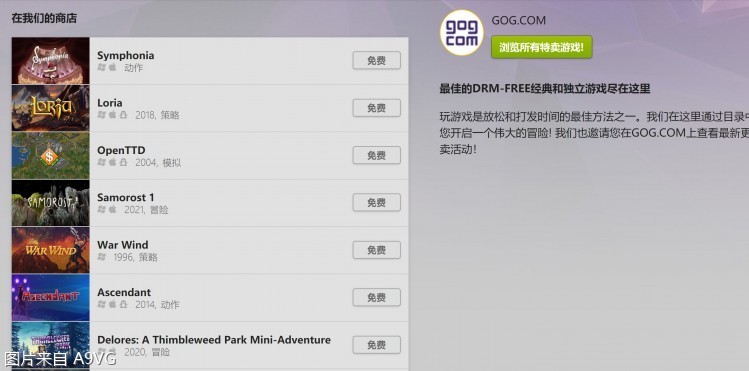Open the War Wind game thumbnail

[x=51, y=250]
